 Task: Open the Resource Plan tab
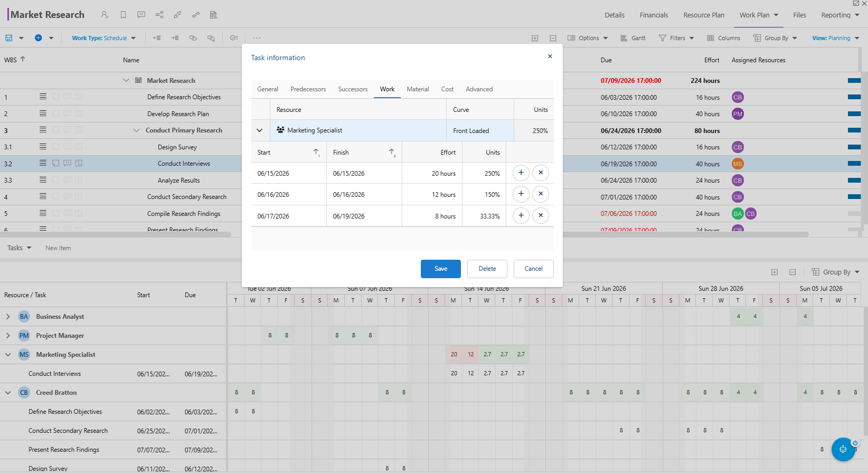pos(704,15)
